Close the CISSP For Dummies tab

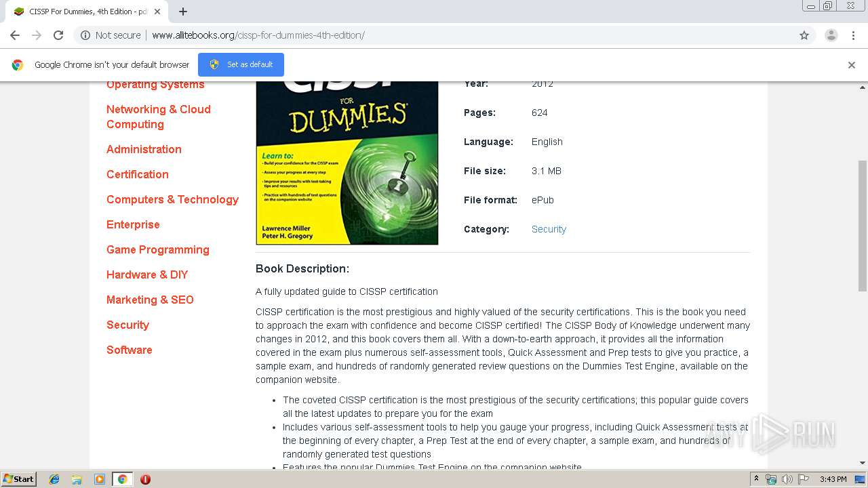[x=157, y=12]
